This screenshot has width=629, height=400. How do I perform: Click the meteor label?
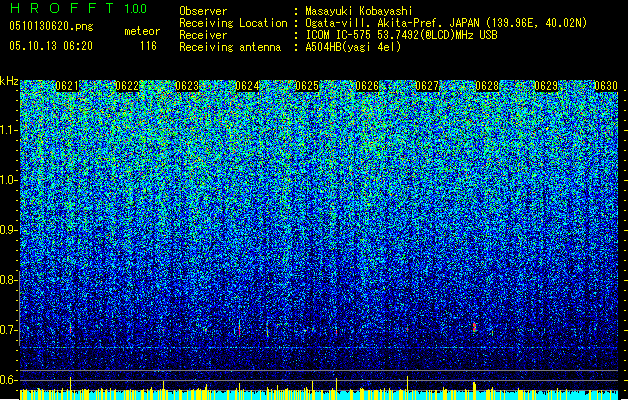tap(142, 31)
